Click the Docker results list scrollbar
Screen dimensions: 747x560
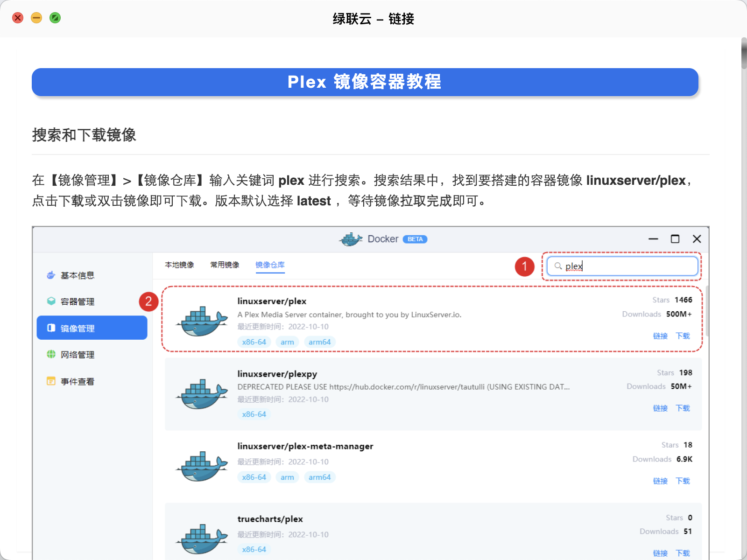point(707,311)
